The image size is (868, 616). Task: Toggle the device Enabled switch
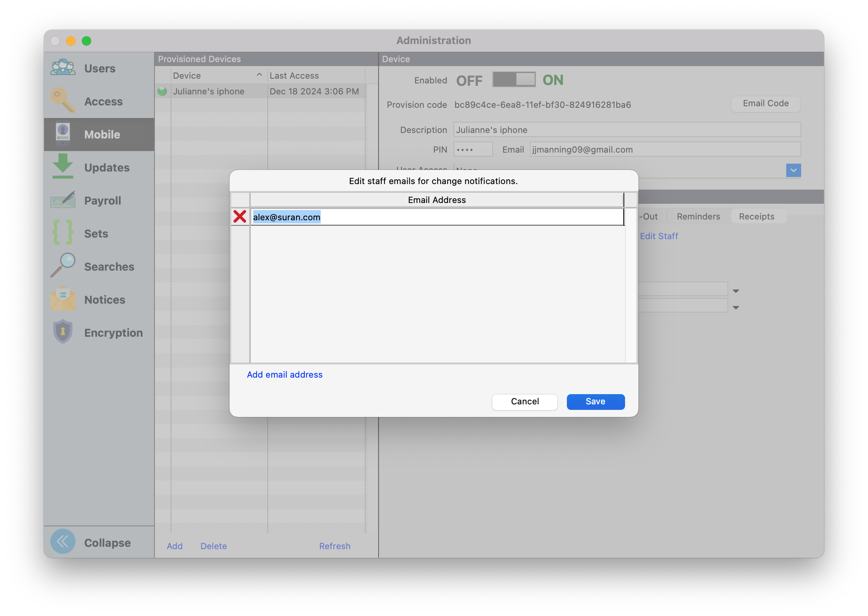514,80
